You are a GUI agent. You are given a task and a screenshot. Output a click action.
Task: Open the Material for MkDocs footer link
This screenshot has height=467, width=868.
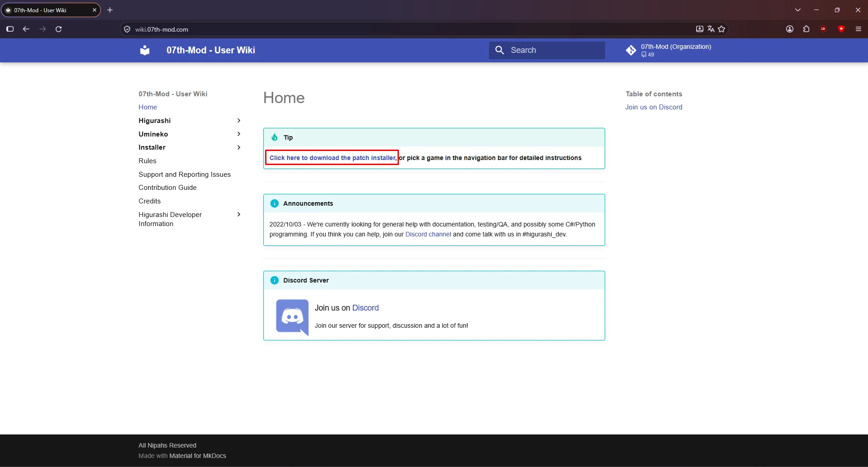pos(198,456)
